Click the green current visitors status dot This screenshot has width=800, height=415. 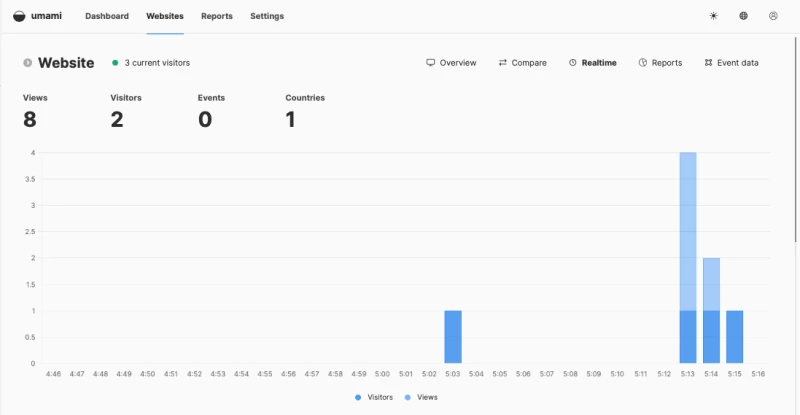pyautogui.click(x=115, y=63)
